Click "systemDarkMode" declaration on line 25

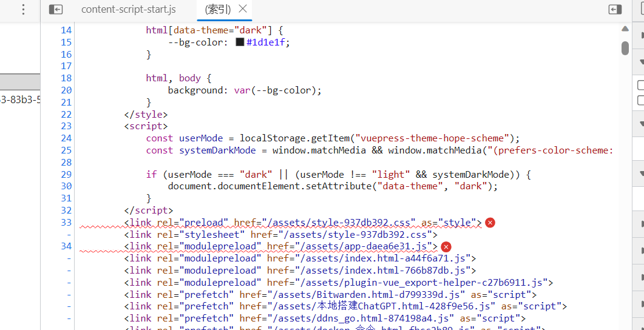217,150
